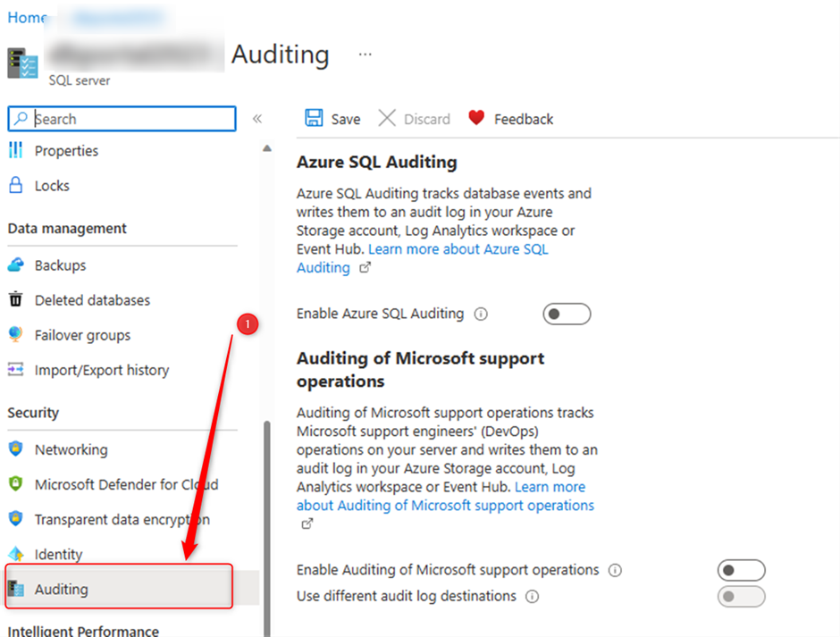
Task: Click the Import/Export history arrows icon
Action: [x=15, y=369]
